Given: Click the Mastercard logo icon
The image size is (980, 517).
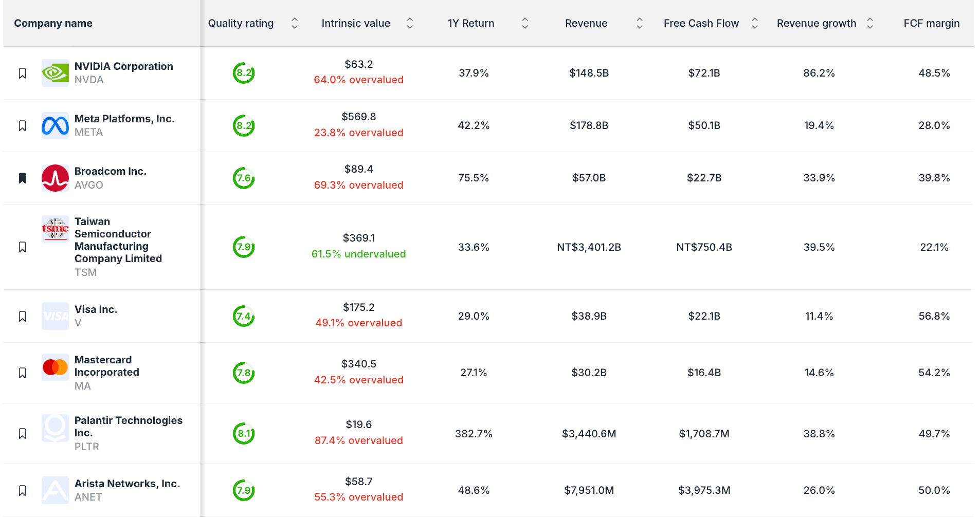Looking at the screenshot, I should pos(55,367).
